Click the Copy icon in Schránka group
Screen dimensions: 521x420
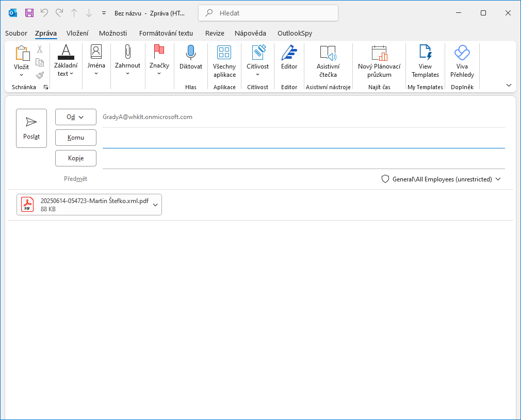coord(40,62)
